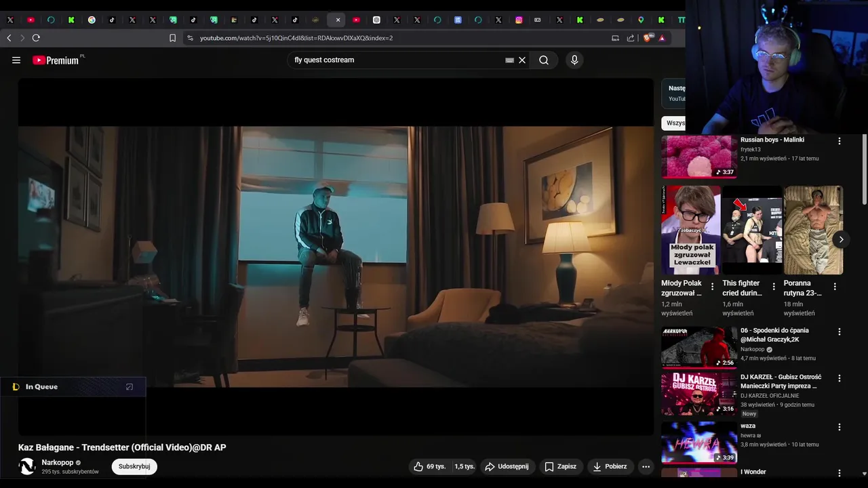Click the 'waza' video title

click(748, 426)
